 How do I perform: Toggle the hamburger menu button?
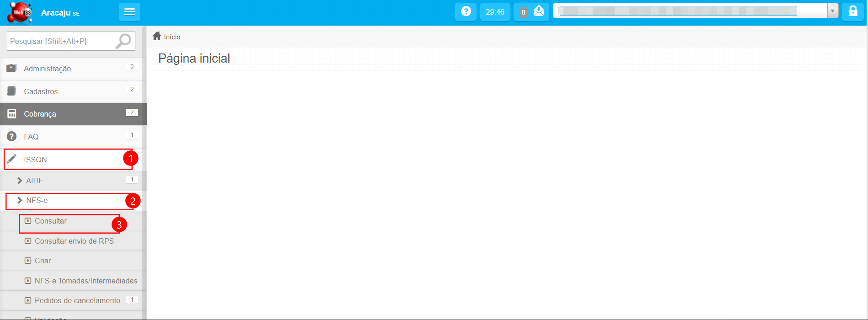pos(129,12)
